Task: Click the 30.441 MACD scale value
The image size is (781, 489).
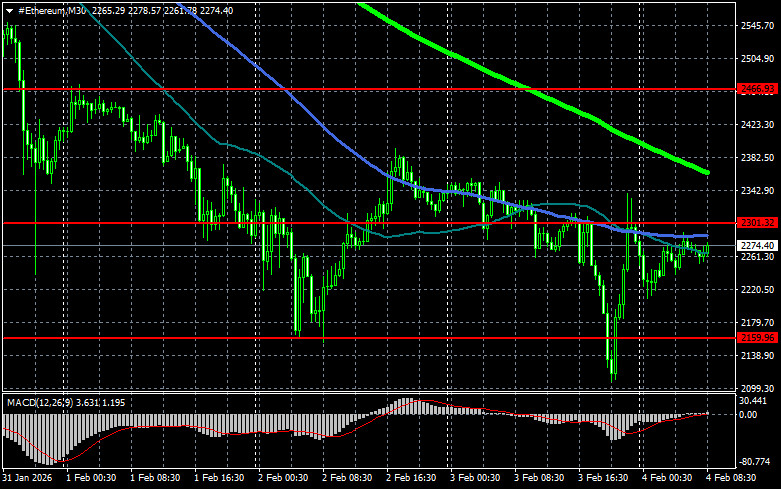Action: [753, 401]
